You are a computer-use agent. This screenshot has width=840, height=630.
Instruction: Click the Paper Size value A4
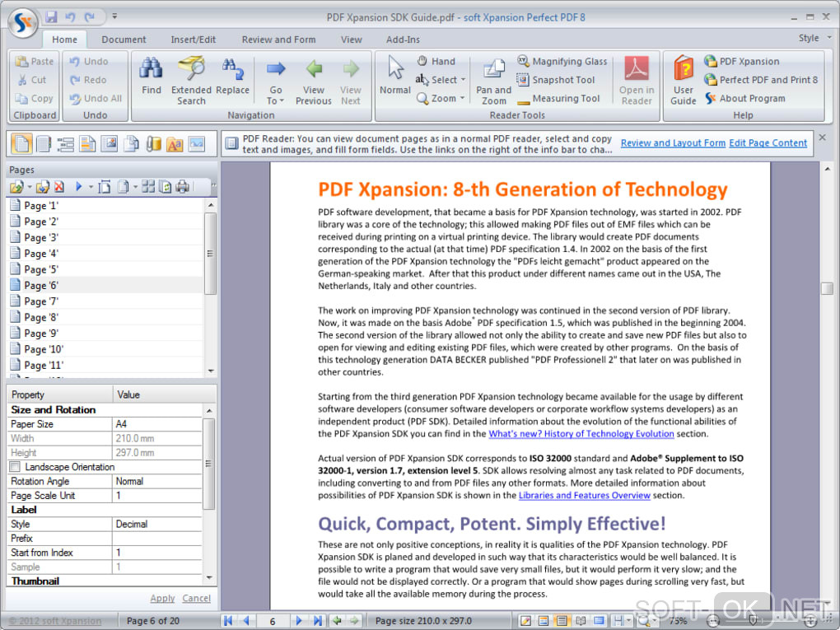pyautogui.click(x=157, y=424)
